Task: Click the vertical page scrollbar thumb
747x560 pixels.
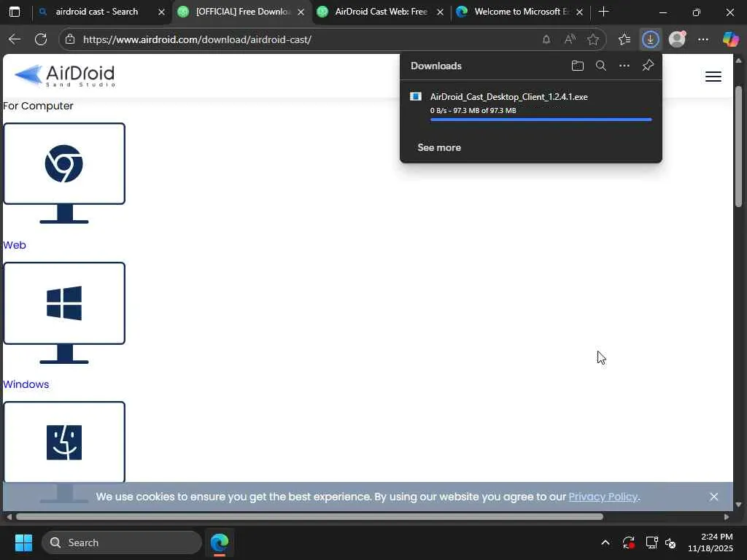Action: click(x=738, y=146)
